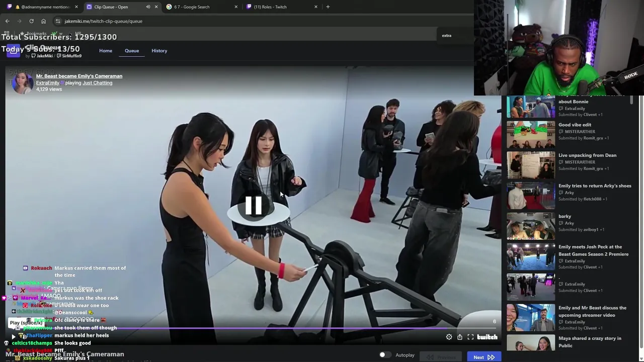The image size is (644, 362).
Task: Click the Clip Queue app logo
Action: [13, 51]
